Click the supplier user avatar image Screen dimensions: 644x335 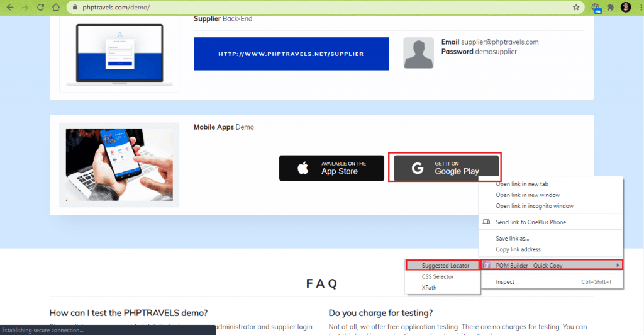pos(418,53)
